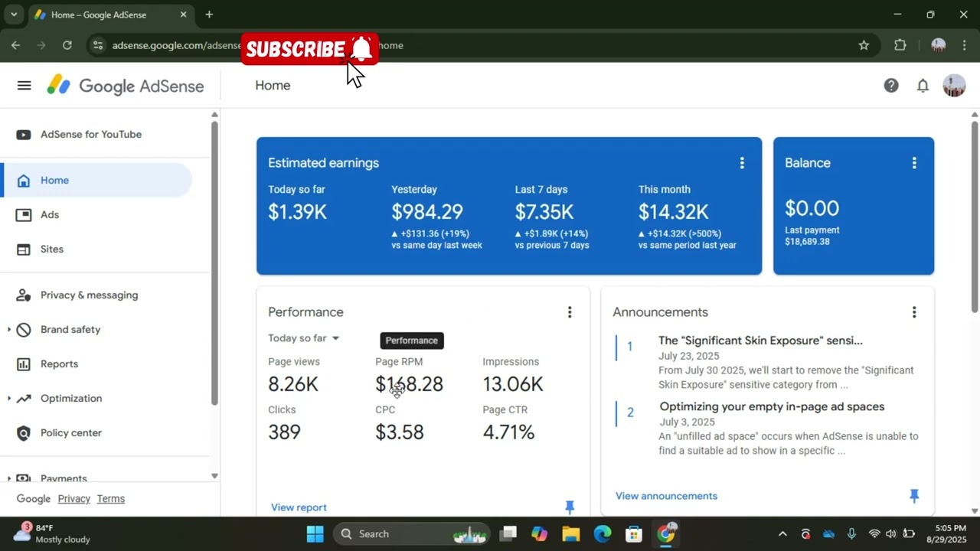Click the Ads sidebar icon

[x=24, y=215]
